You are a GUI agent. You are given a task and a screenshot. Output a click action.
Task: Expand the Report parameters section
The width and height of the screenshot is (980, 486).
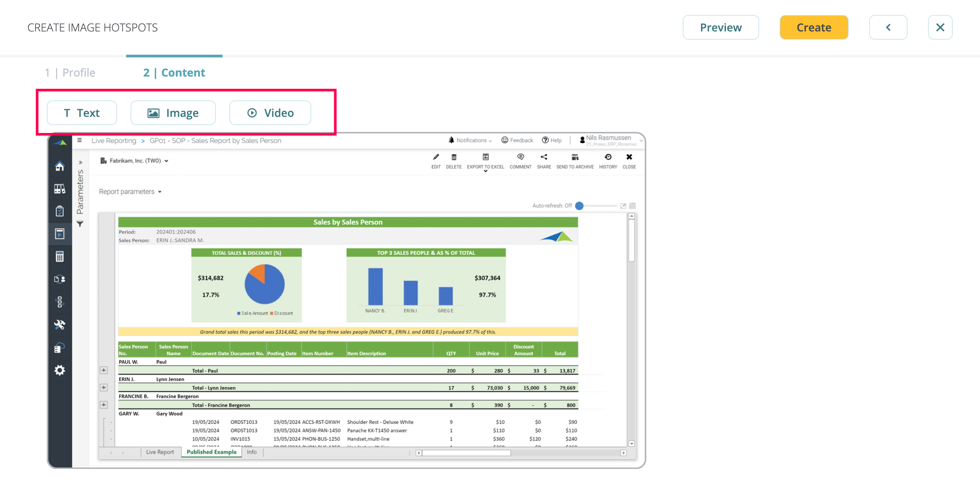tap(130, 192)
